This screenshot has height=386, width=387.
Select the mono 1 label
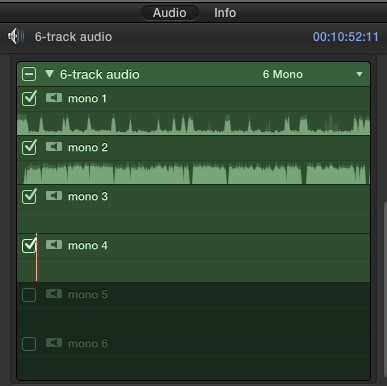(x=87, y=98)
